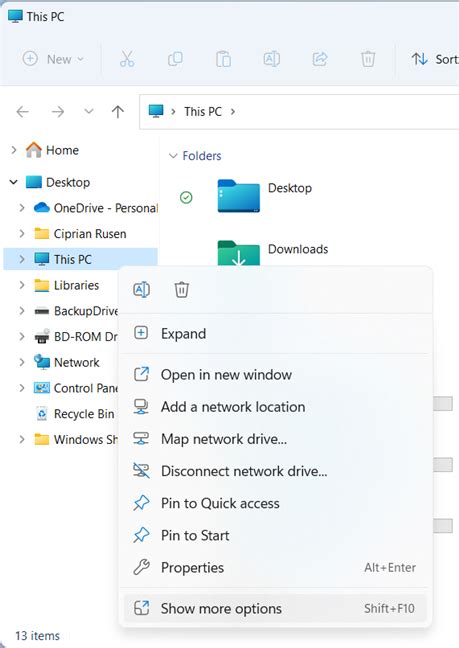The width and height of the screenshot is (459, 648).
Task: Open the Sort options button
Action: click(x=435, y=59)
